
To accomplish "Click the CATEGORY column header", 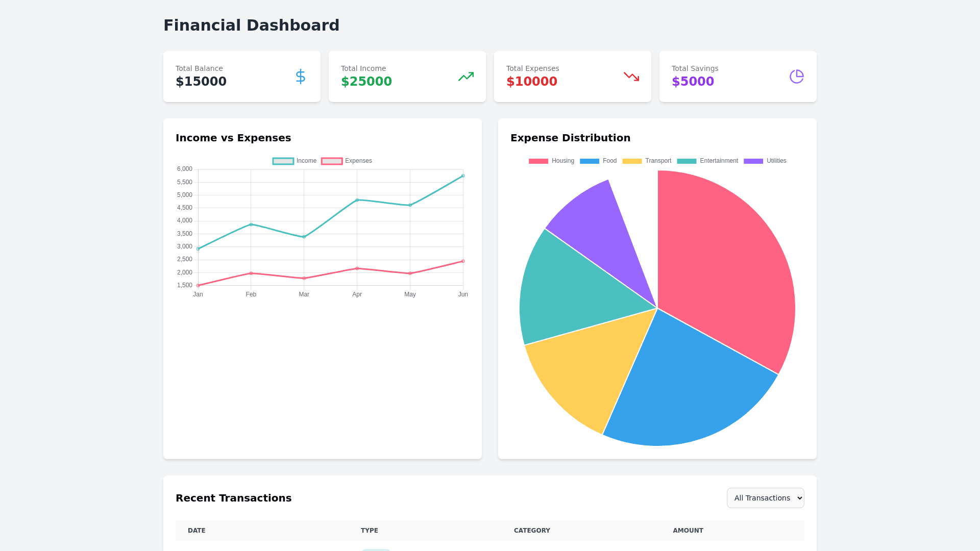I will 532,531.
